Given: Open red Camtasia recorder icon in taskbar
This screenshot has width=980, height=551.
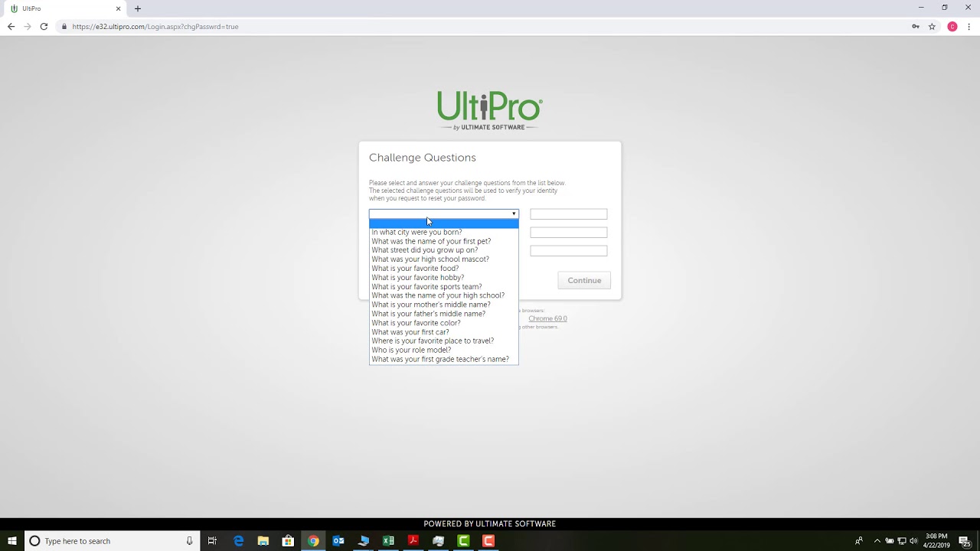Looking at the screenshot, I should point(488,541).
